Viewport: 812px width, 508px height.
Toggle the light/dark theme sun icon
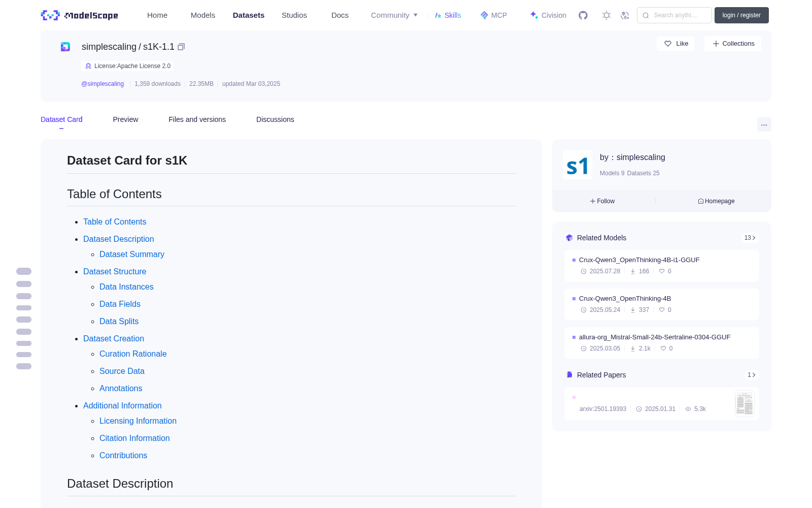tap(606, 15)
